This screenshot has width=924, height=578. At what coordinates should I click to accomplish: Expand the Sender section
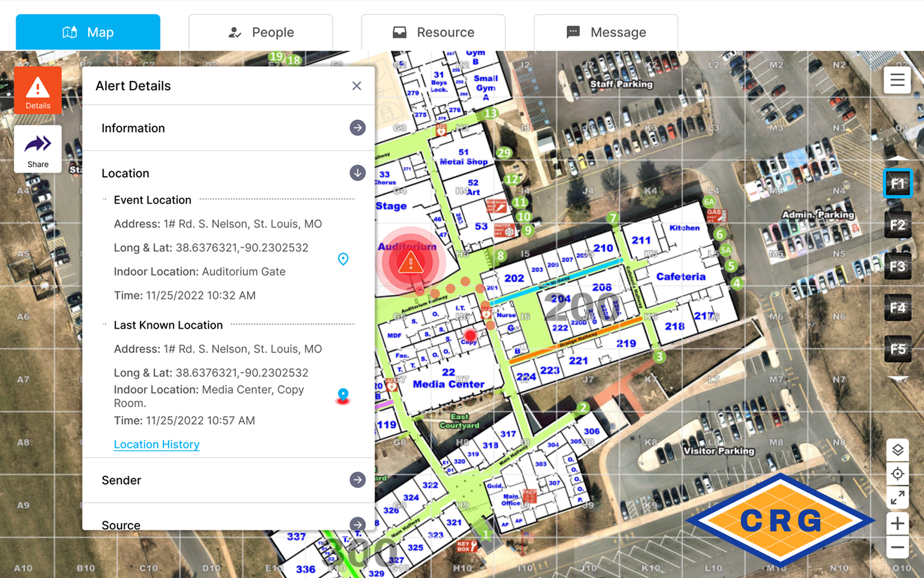tap(357, 480)
